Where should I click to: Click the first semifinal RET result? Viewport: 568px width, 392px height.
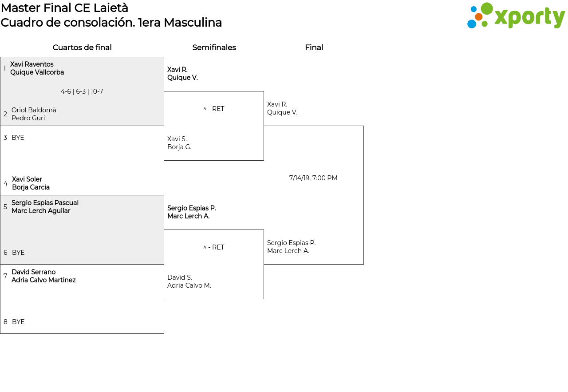[214, 109]
